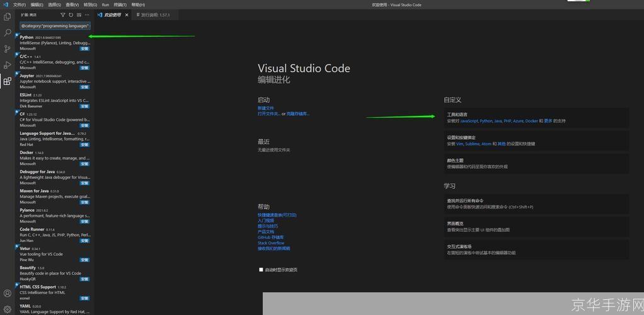Install the Python extension
The width and height of the screenshot is (644, 315).
[x=84, y=49]
